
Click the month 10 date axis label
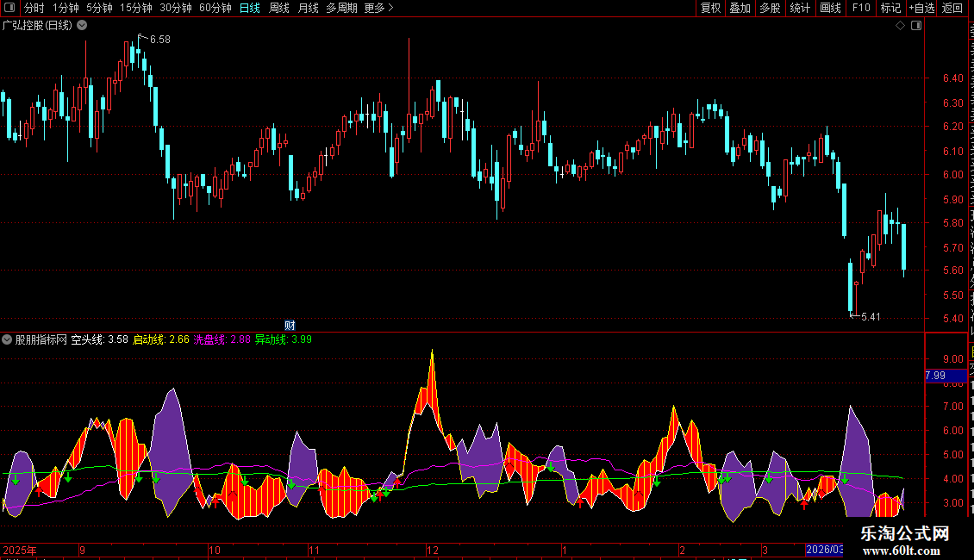tap(215, 550)
